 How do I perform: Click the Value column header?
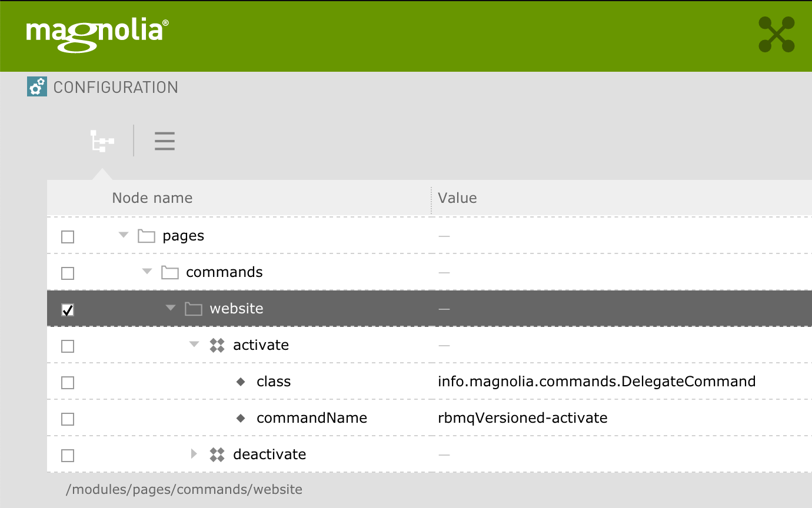click(x=457, y=198)
